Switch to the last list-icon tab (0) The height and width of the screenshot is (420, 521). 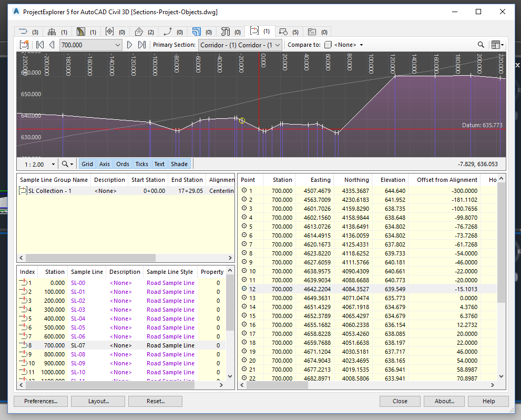(x=318, y=32)
